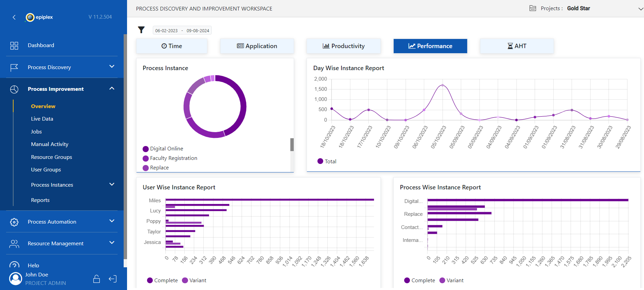The width and height of the screenshot is (644, 290).
Task: Click John Doe user avatar
Action: point(15,279)
